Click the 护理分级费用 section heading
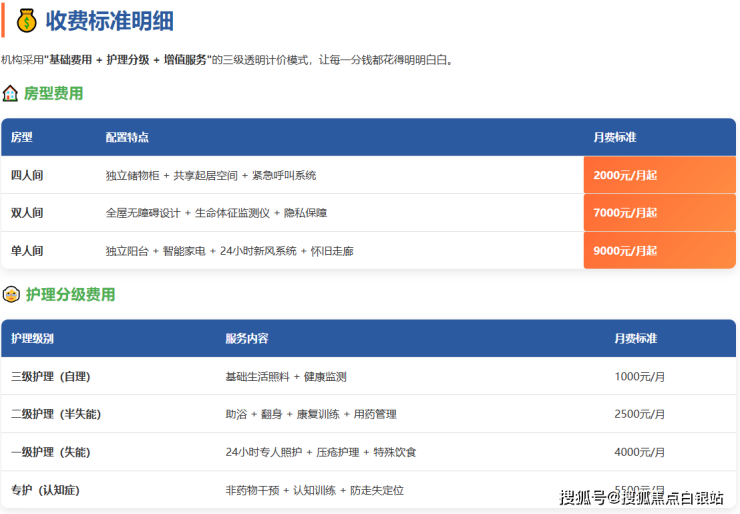 pos(70,294)
